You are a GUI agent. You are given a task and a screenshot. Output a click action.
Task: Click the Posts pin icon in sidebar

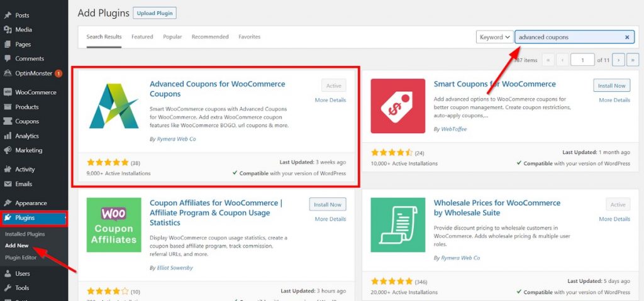click(8, 15)
